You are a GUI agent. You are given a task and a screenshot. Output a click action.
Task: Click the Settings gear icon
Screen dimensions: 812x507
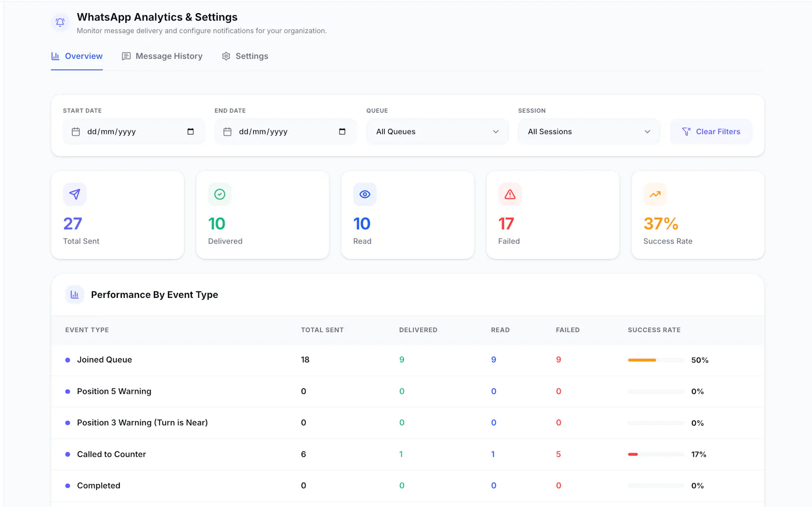coord(226,56)
